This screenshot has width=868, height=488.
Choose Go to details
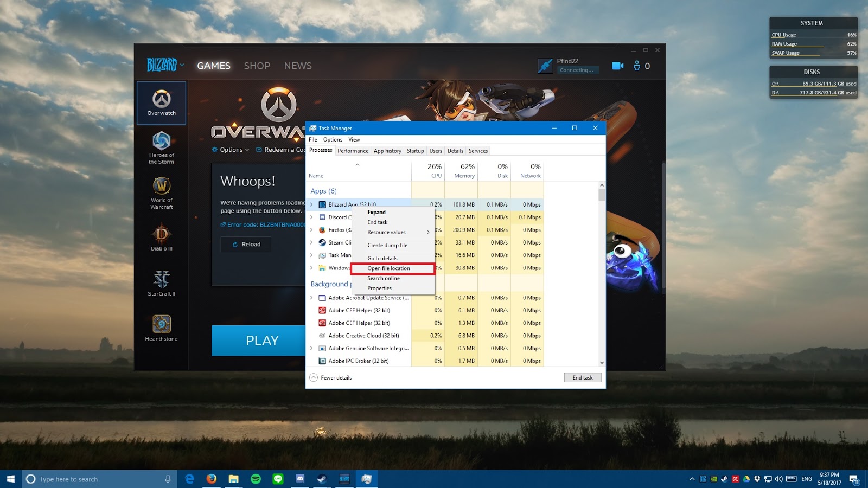tap(393, 258)
